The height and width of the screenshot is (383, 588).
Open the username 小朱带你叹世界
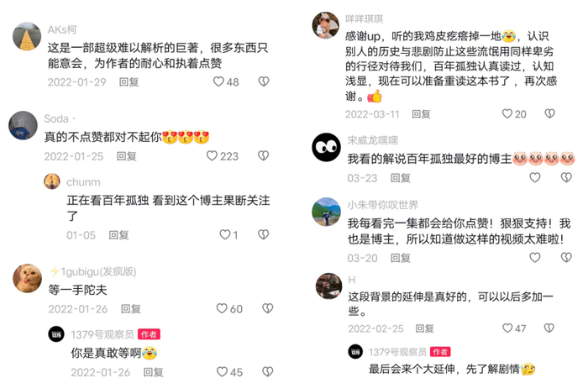coord(382,205)
